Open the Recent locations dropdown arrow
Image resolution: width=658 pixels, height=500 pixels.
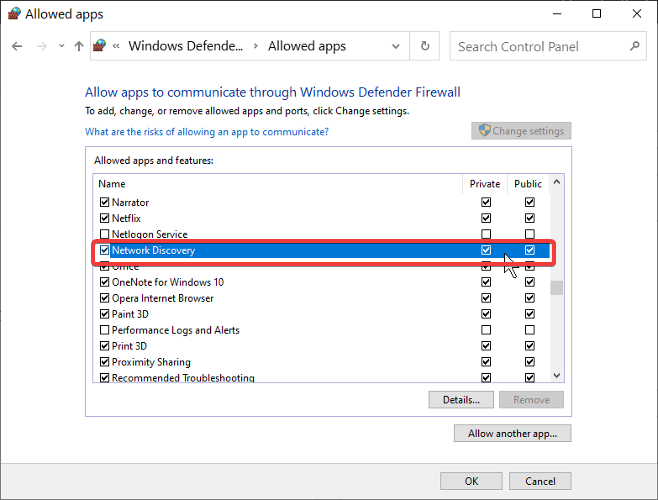click(x=61, y=46)
